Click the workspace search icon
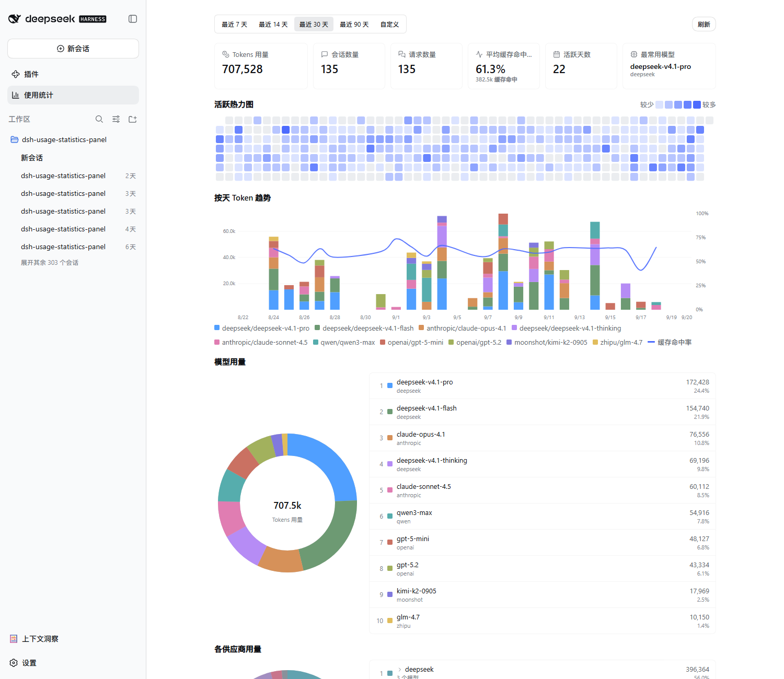 [x=99, y=119]
